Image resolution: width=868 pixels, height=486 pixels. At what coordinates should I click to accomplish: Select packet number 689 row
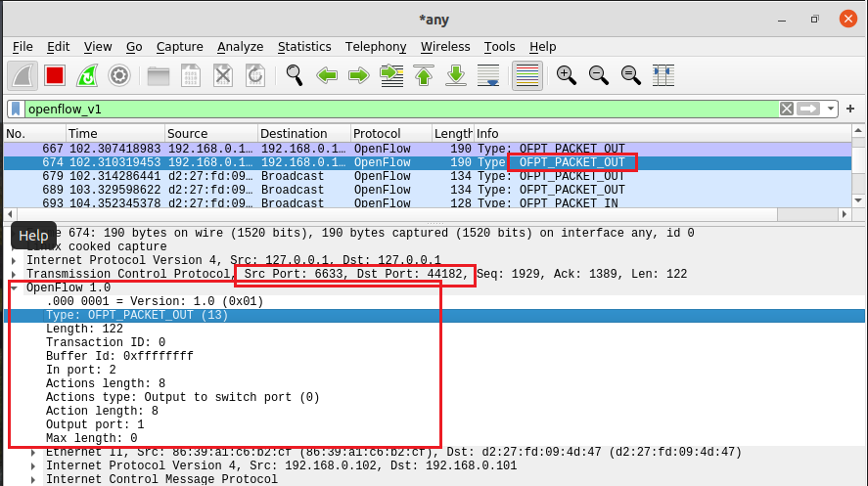click(x=428, y=190)
